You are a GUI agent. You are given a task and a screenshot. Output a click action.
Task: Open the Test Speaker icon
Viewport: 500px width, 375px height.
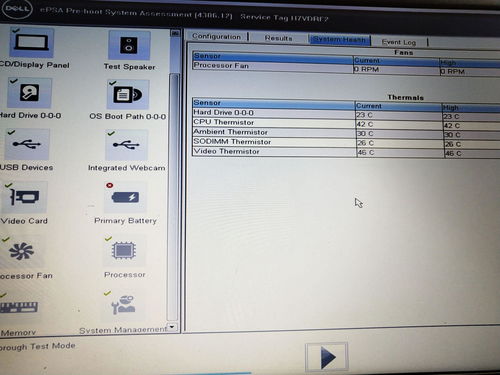click(x=129, y=45)
